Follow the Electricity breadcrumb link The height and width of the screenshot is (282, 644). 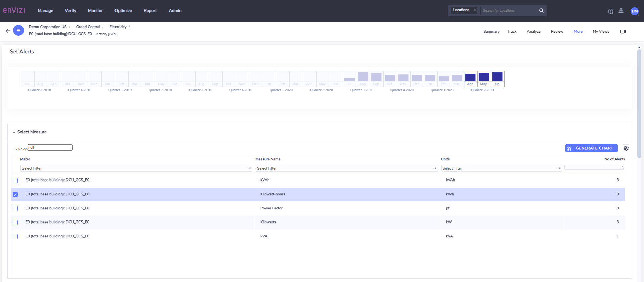(118, 27)
